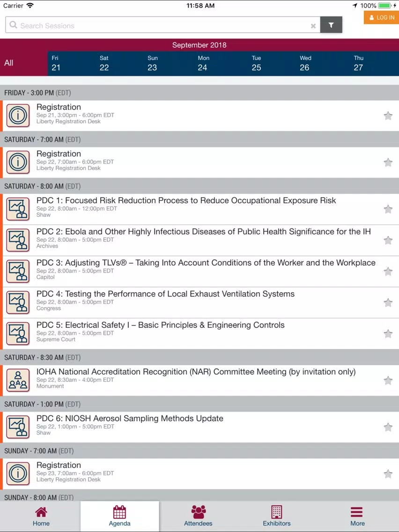The image size is (399, 532).
Task: Open the Attendees tab
Action: coord(198,517)
